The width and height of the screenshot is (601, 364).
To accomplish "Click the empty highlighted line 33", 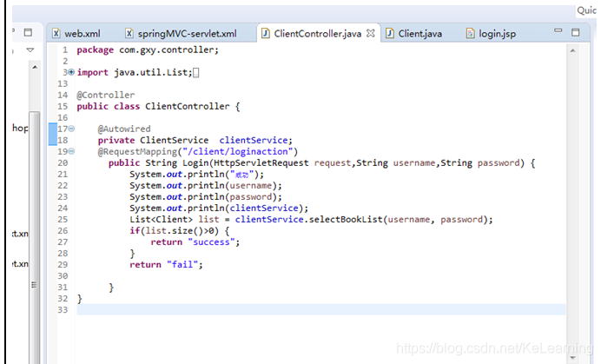I will 320,310.
